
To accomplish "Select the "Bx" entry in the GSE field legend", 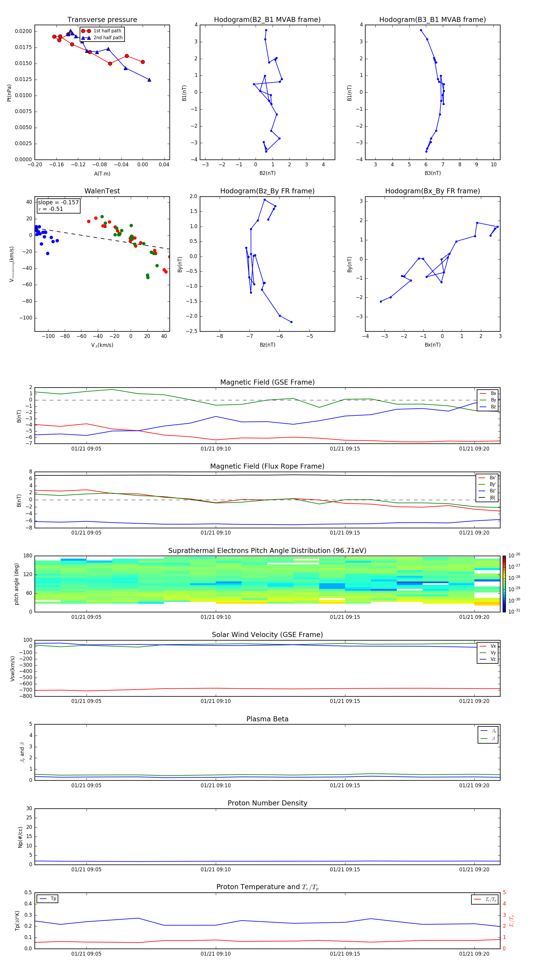I will point(488,393).
